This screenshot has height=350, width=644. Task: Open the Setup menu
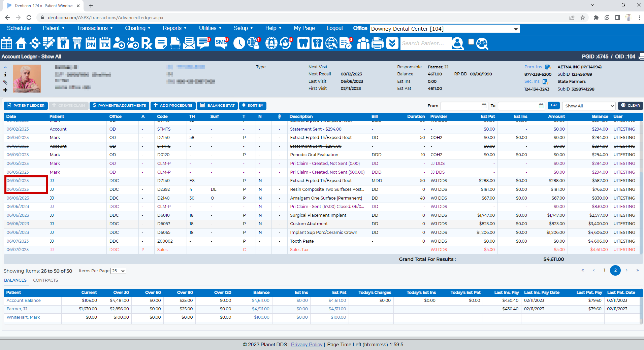[243, 28]
